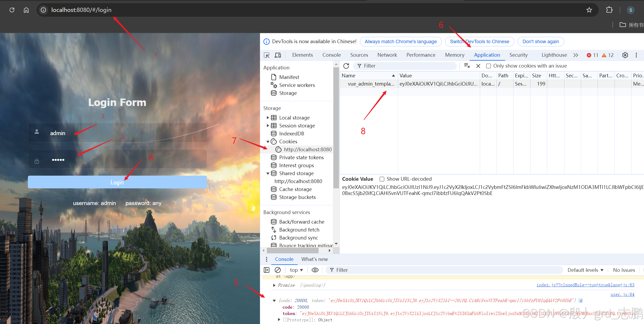The width and height of the screenshot is (644, 324).
Task: Click live expression eye icon
Action: point(315,270)
